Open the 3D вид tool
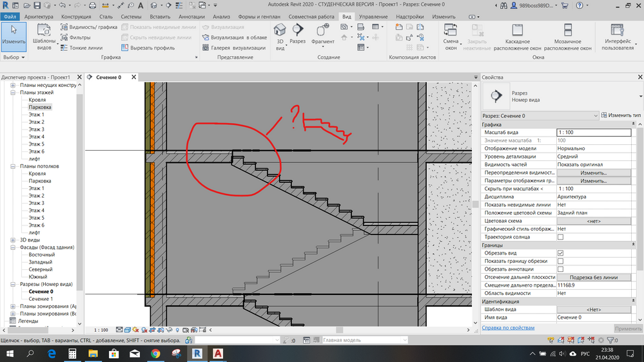This screenshot has width=644, height=362. click(280, 37)
